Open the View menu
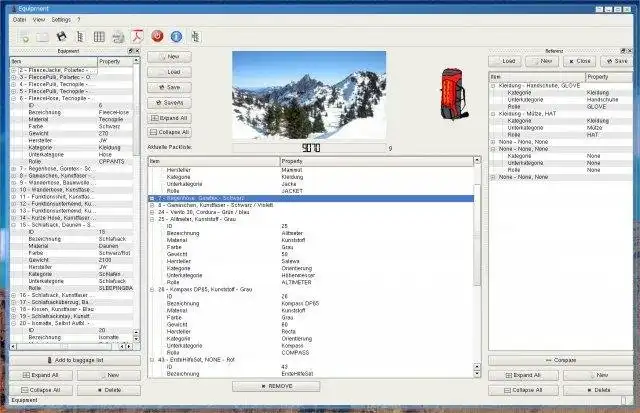The image size is (640, 413). point(39,20)
